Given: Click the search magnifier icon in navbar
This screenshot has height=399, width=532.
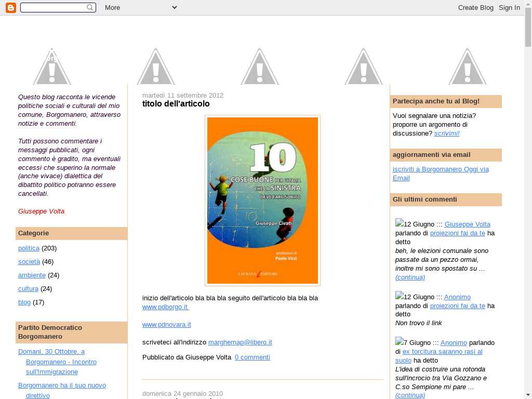Looking at the screenshot, I should [90, 7].
